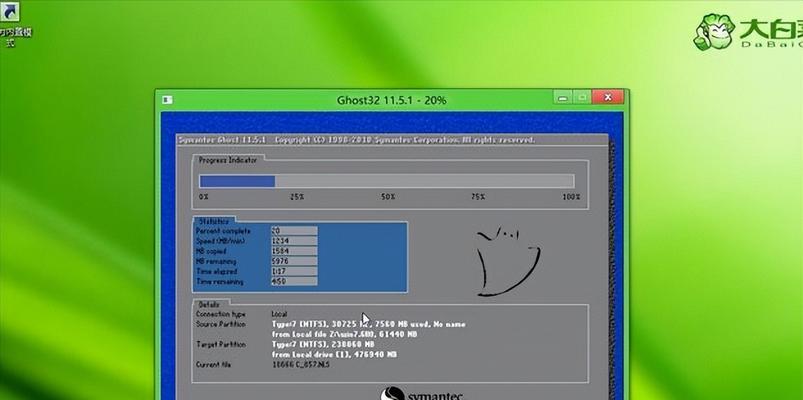803x400 pixels.
Task: Click the Time remaining value field
Action: click(x=294, y=282)
